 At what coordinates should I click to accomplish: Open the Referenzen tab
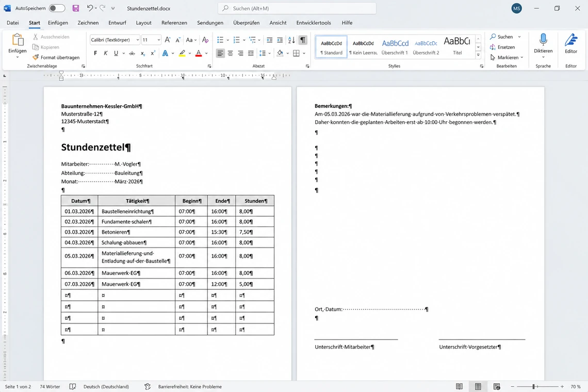click(x=174, y=23)
